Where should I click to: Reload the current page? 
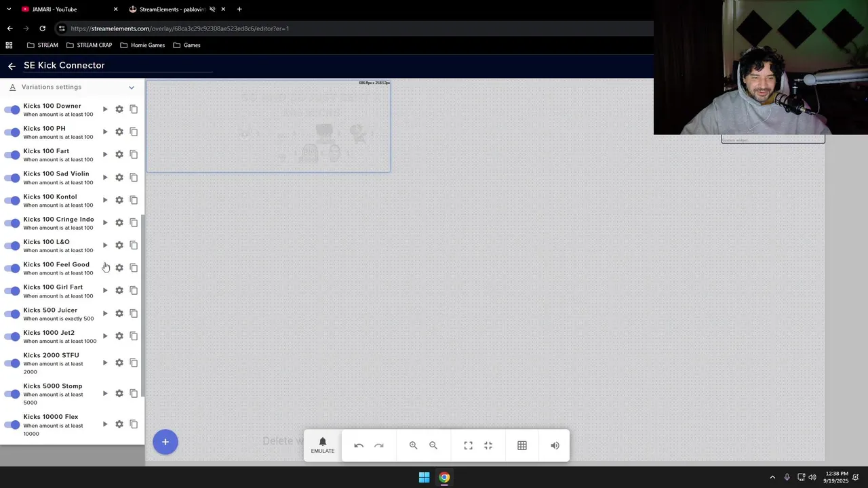pos(42,28)
